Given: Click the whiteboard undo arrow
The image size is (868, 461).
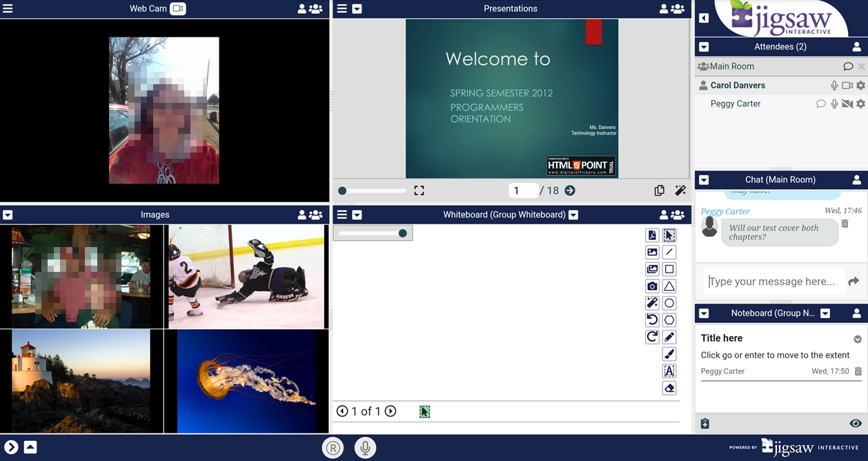Looking at the screenshot, I should [x=652, y=320].
